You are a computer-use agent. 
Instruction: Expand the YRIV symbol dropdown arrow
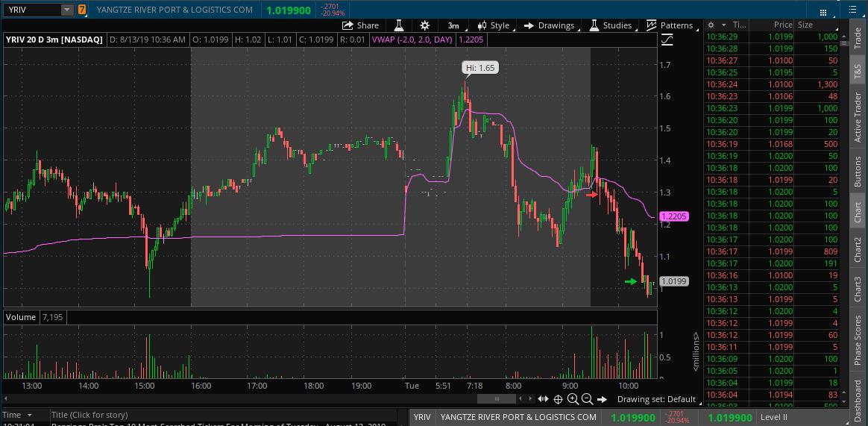coord(67,10)
